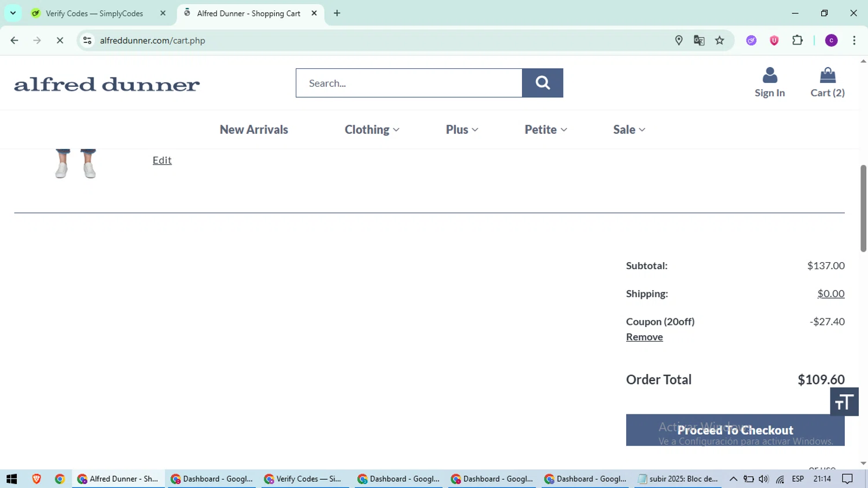The width and height of the screenshot is (868, 488).
Task: Click the -$27.40 coupon discount value
Action: [827, 321]
